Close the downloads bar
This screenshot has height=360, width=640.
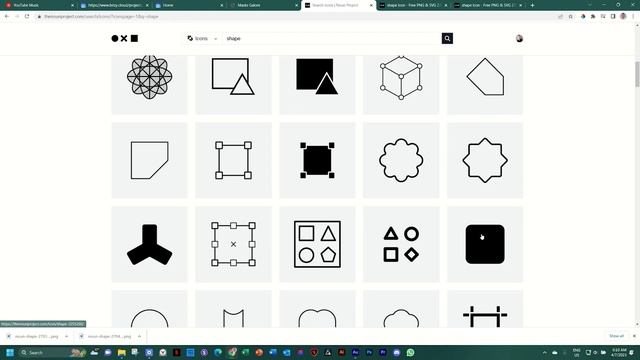pyautogui.click(x=634, y=336)
